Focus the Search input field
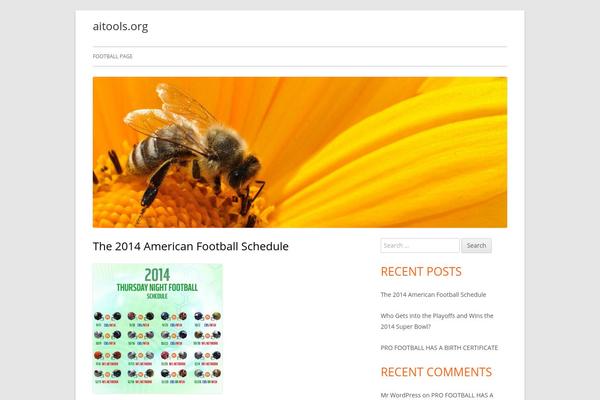Viewport: 600px width, 400px height. click(x=420, y=246)
